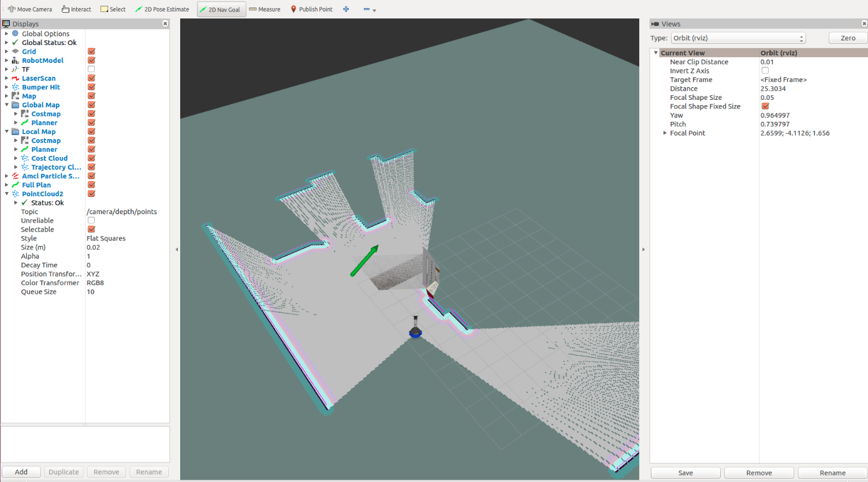Close the Displays panel
The width and height of the screenshot is (868, 482).
coord(165,24)
